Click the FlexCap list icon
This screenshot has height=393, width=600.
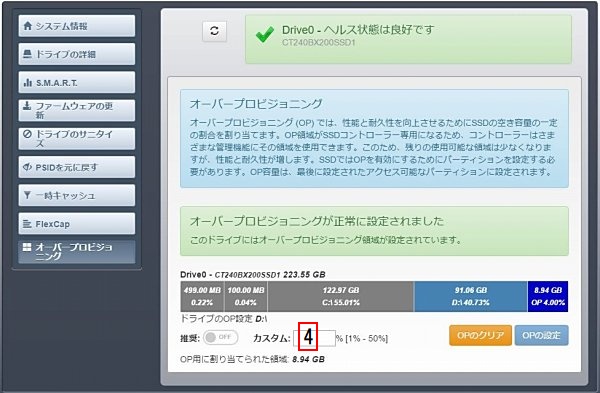click(27, 223)
